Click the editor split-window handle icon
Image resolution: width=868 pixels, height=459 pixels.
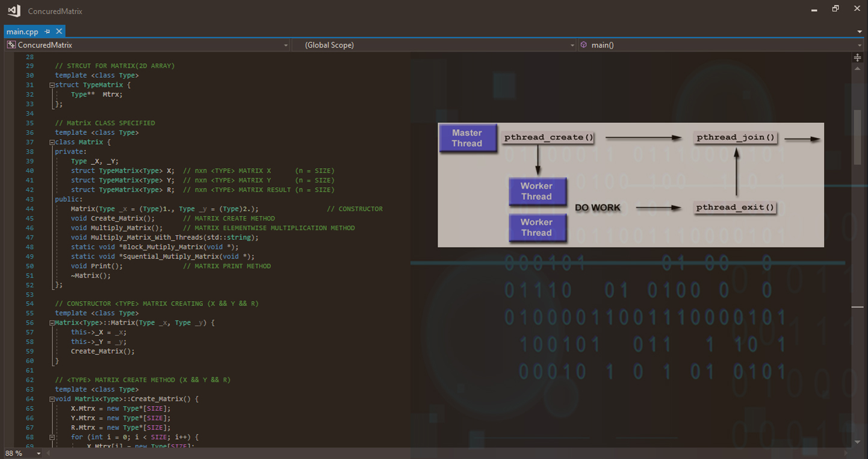858,57
